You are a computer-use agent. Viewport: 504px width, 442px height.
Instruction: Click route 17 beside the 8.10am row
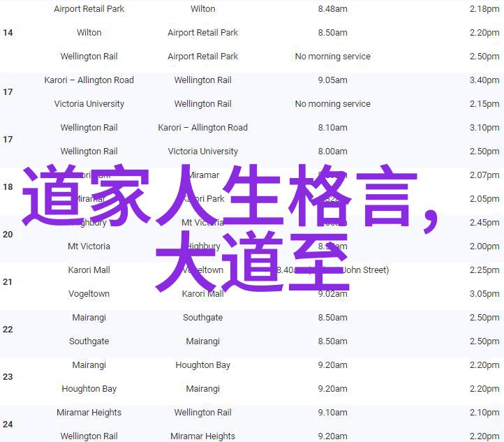point(8,140)
